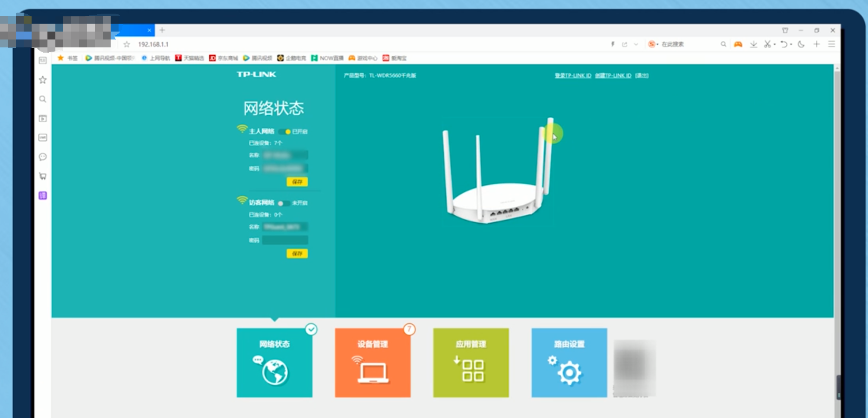Select the 网络状态 network status tile
This screenshot has width=868, height=418.
pyautogui.click(x=274, y=363)
